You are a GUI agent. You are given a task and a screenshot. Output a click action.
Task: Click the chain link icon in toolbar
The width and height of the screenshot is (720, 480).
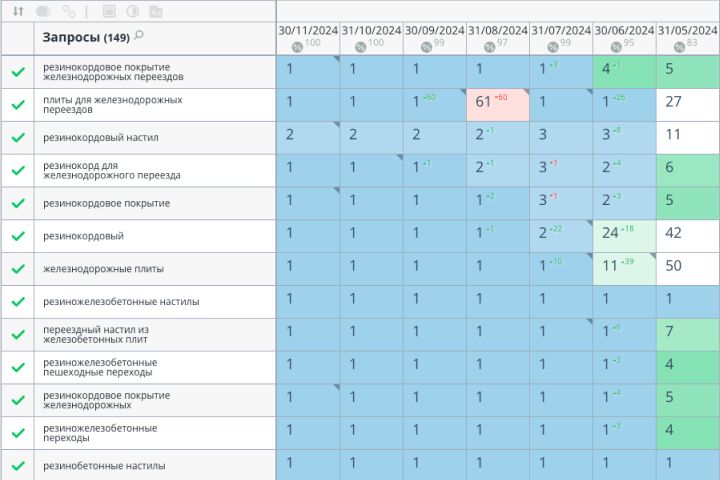click(69, 11)
